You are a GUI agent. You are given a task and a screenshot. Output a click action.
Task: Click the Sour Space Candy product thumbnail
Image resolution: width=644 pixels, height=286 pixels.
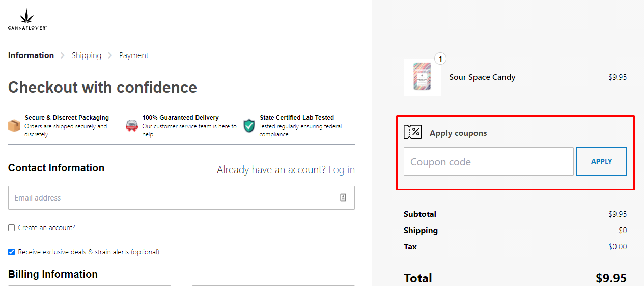[422, 77]
